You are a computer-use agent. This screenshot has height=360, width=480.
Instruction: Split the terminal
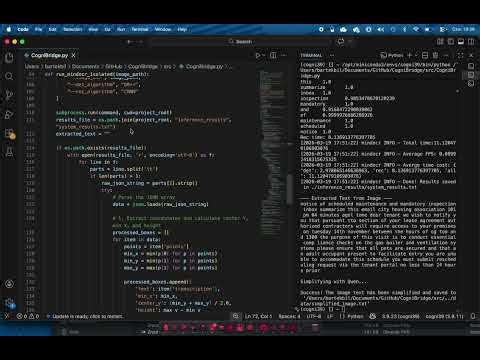point(425,55)
